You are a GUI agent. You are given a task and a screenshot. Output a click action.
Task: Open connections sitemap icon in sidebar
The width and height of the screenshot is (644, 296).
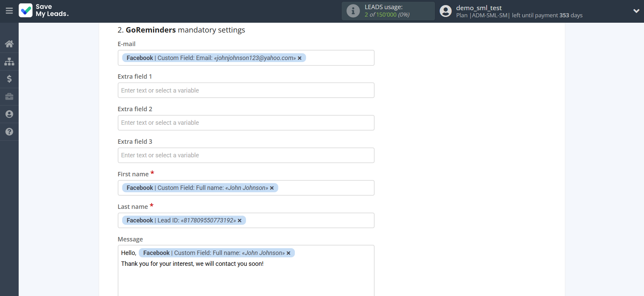9,61
